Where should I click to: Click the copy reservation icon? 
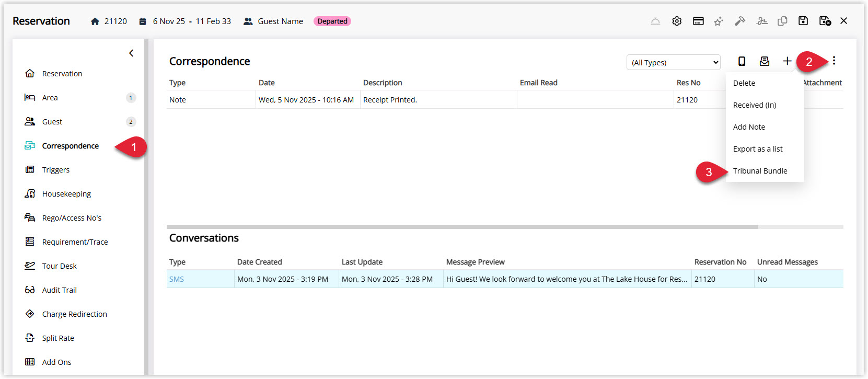tap(782, 21)
